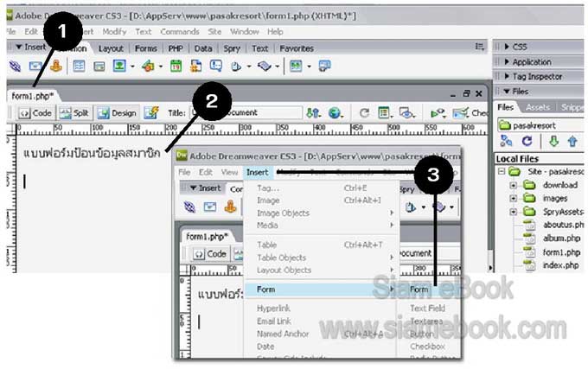Click the Visual Aids eye icon
588x369 pixels.
coord(406,112)
